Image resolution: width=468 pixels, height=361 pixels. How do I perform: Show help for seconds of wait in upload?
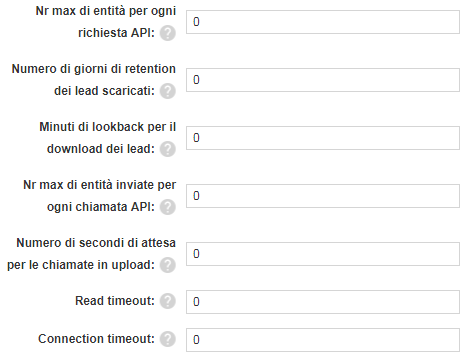click(167, 265)
